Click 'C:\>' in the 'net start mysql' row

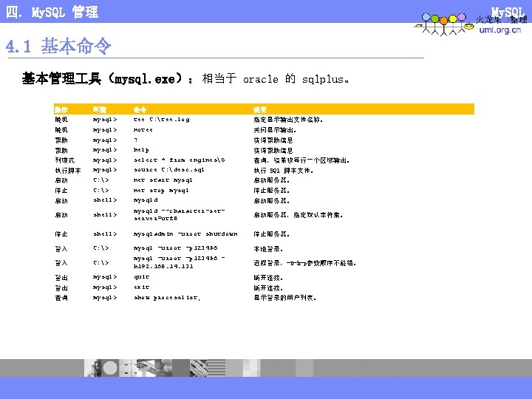[x=101, y=180]
